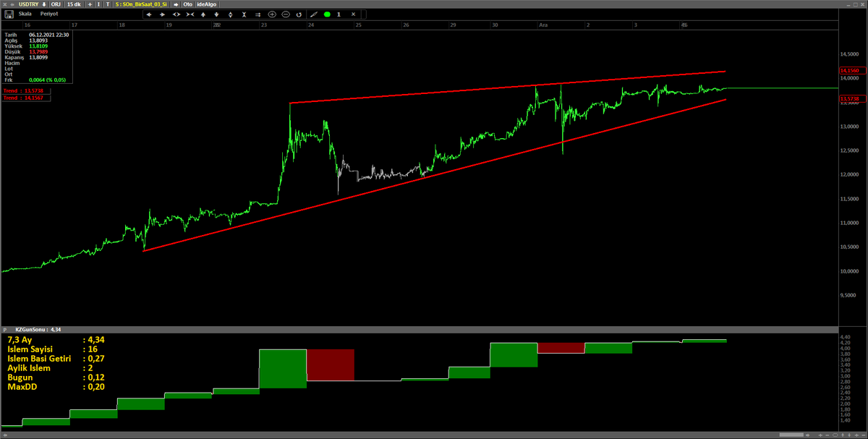The width and height of the screenshot is (868, 439).
Task: Click the green color dot in toolbar
Action: click(x=327, y=14)
